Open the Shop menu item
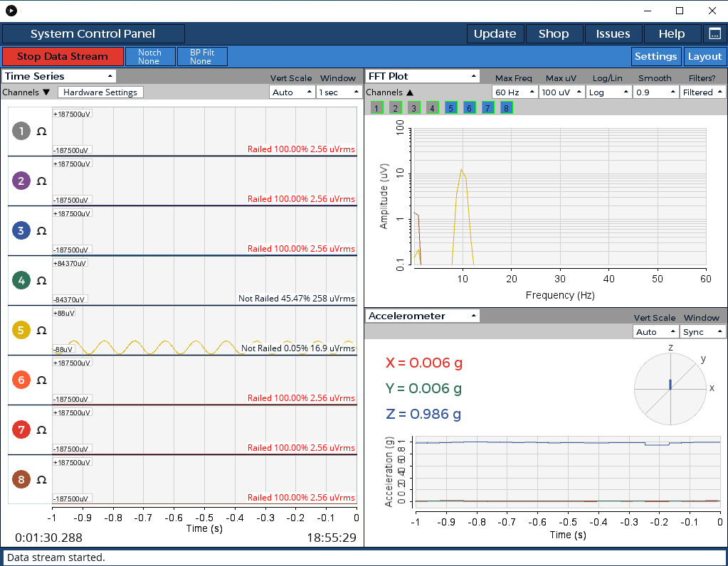This screenshot has width=728, height=566. click(x=554, y=33)
